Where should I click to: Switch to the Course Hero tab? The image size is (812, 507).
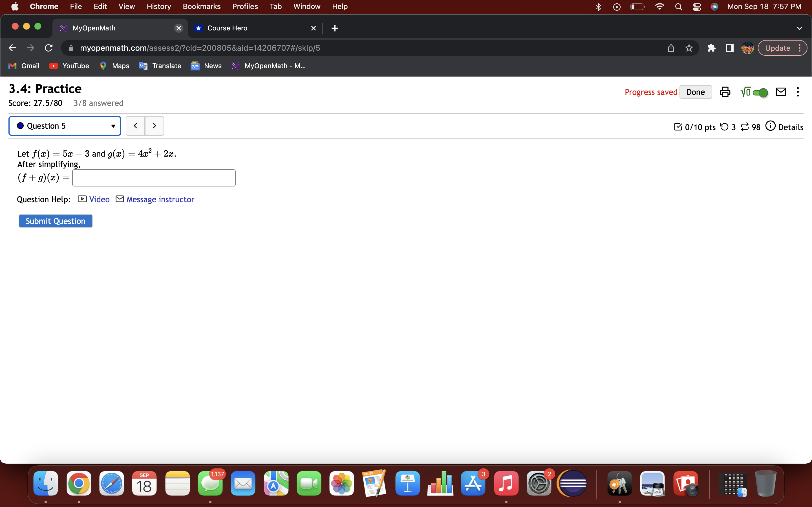pos(227,28)
